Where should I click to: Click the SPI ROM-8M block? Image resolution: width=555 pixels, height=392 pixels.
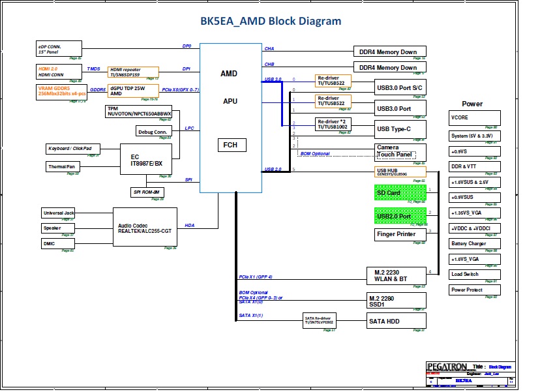click(x=147, y=192)
